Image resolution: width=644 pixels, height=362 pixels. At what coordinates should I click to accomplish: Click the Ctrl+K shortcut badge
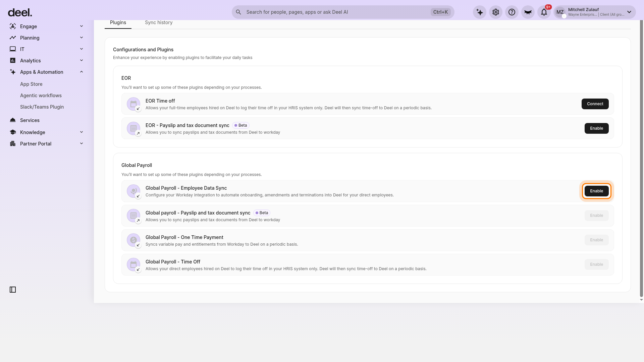[x=440, y=12]
